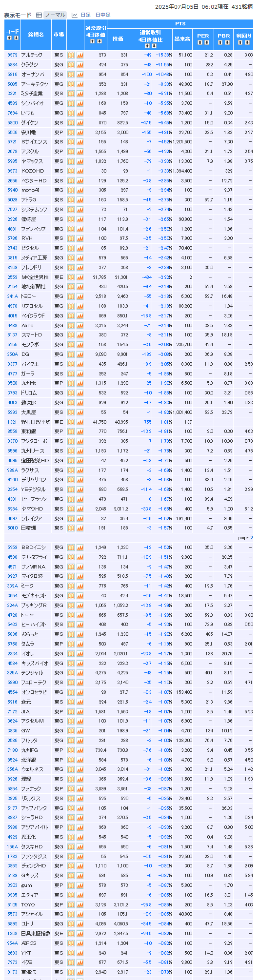Click the down sort arrow under PTS 4日終値比
259x980 pixels.
pos(154,46)
